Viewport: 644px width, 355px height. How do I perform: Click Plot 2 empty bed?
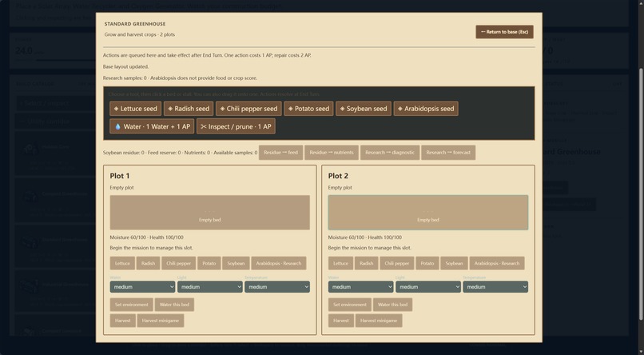click(428, 213)
